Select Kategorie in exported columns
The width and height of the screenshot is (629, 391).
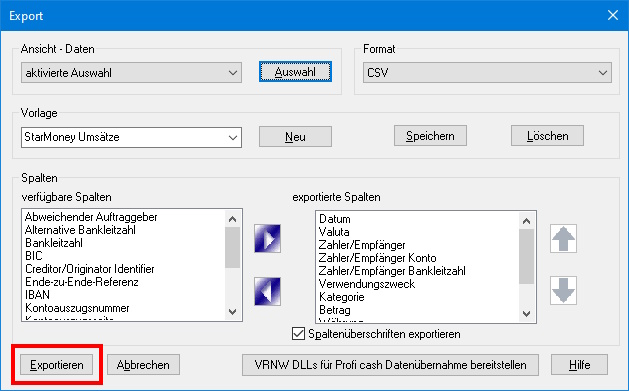[341, 297]
